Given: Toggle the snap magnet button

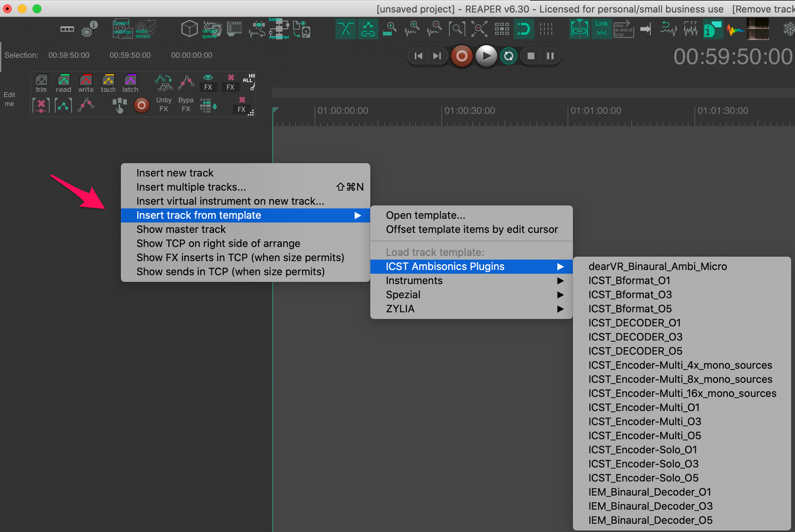Looking at the screenshot, I should 523,29.
